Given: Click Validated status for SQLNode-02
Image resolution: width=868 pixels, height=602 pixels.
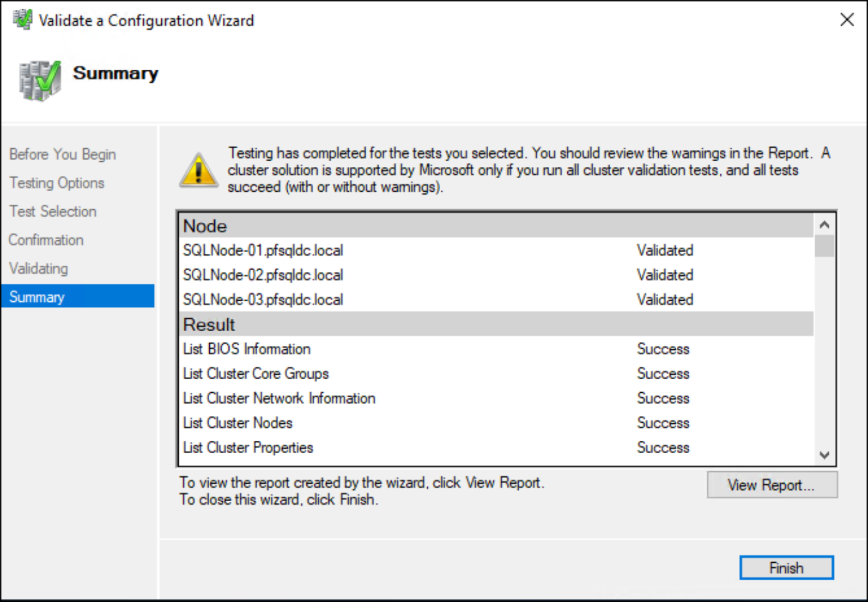Looking at the screenshot, I should pyautogui.click(x=665, y=275).
